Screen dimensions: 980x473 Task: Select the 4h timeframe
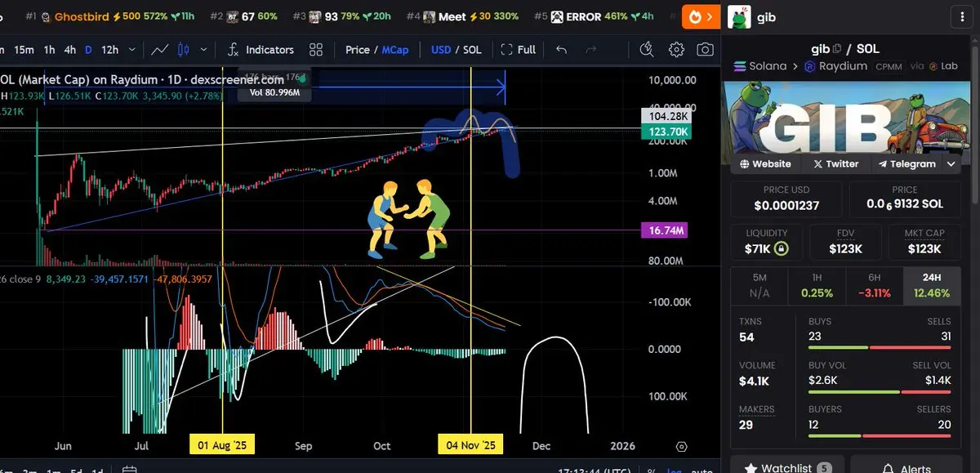(70, 50)
